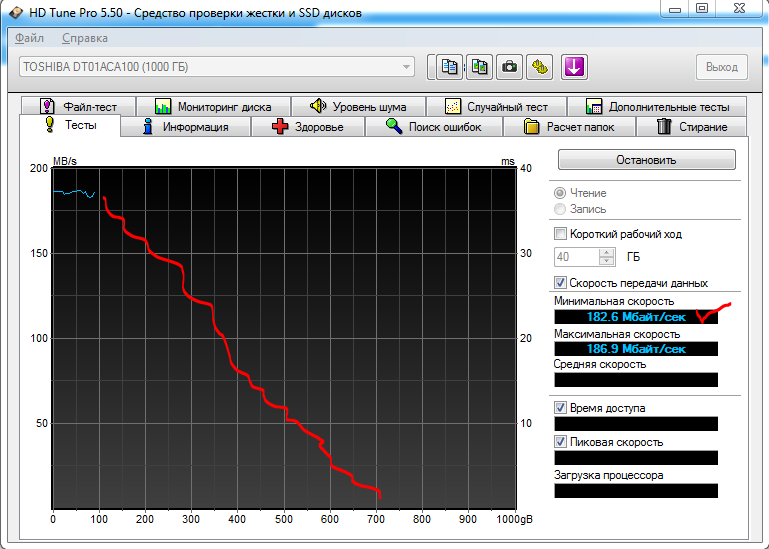The image size is (769, 549).
Task: Open options with the wrench tools icon
Action: click(539, 67)
